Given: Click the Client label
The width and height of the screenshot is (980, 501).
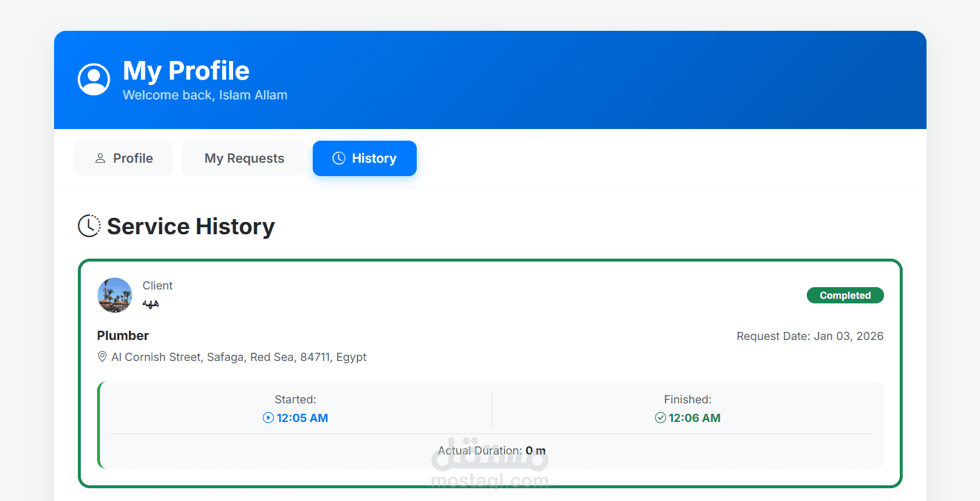Looking at the screenshot, I should click(x=158, y=285).
